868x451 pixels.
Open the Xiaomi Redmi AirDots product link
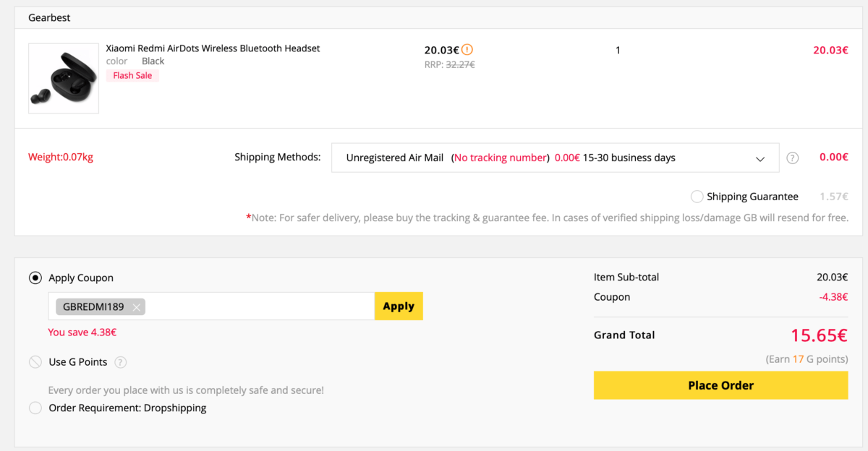[x=213, y=48]
